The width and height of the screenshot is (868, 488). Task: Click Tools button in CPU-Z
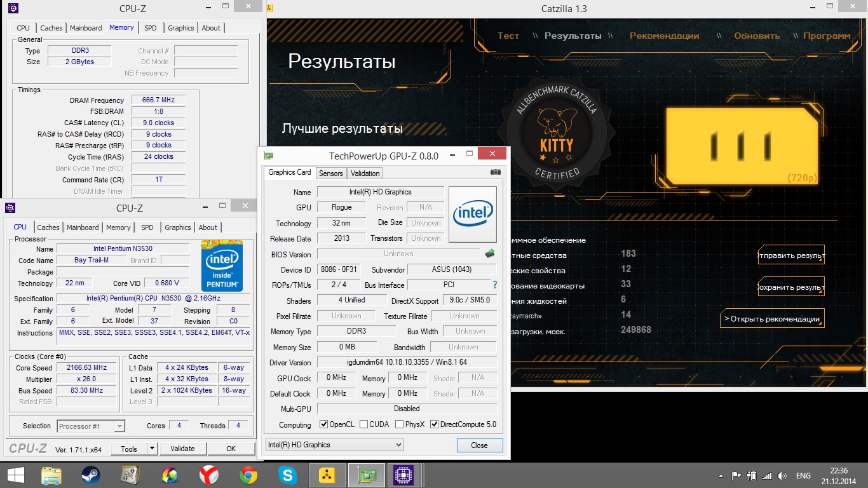[x=129, y=449]
